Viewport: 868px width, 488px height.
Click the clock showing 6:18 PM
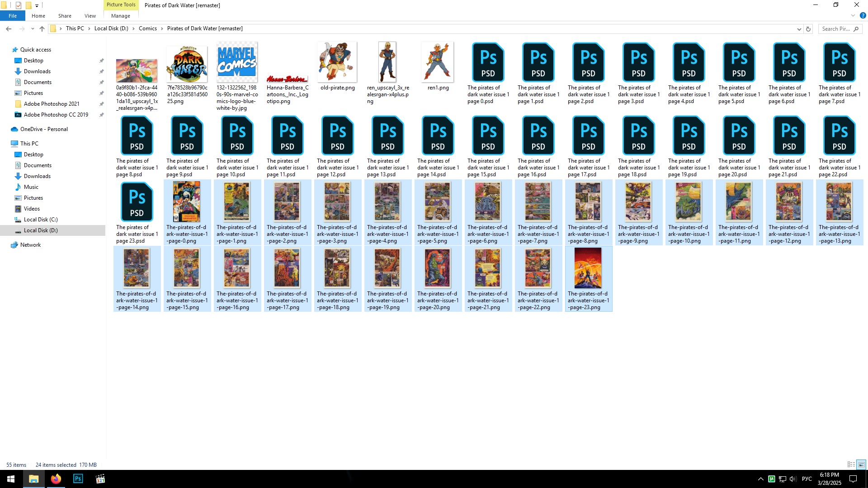(829, 475)
